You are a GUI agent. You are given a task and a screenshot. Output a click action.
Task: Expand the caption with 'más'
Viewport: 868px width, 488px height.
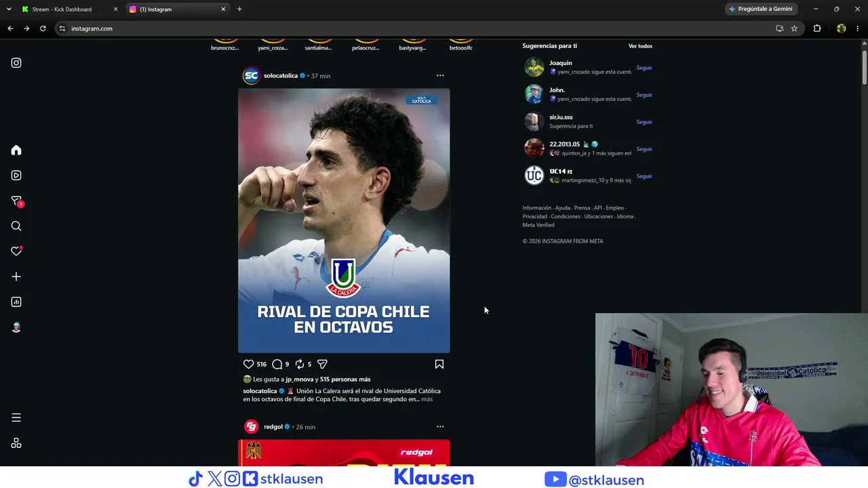pyautogui.click(x=427, y=399)
